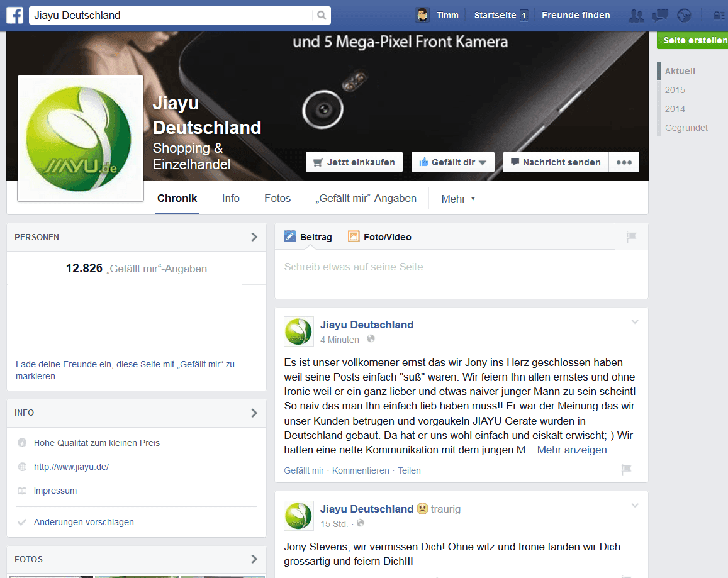Click the Seite erstellen button
This screenshot has height=578, width=728.
[x=693, y=40]
